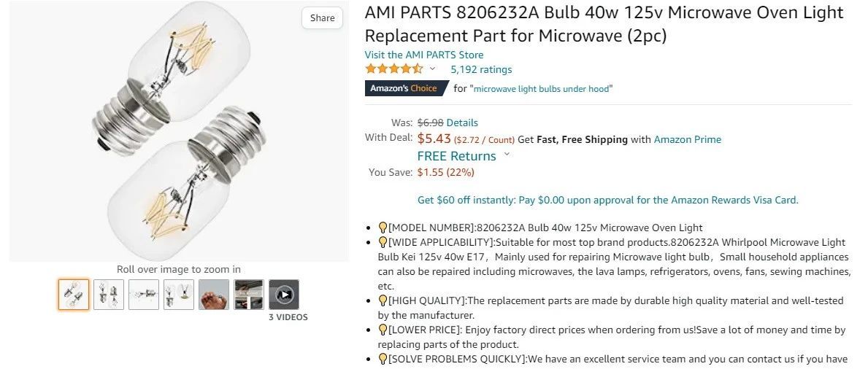This screenshot has width=868, height=369.
Task: Click the Amazon's Choice badge
Action: tap(404, 88)
